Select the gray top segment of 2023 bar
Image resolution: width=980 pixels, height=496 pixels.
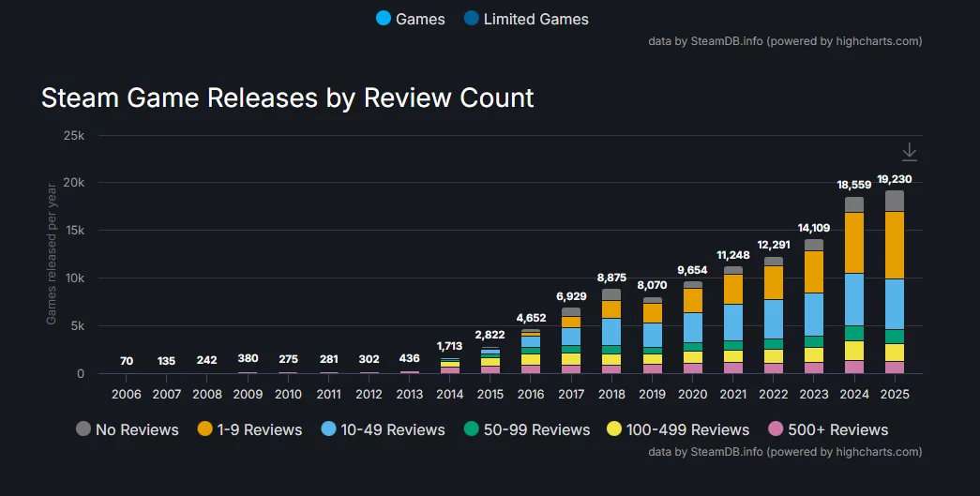click(814, 245)
